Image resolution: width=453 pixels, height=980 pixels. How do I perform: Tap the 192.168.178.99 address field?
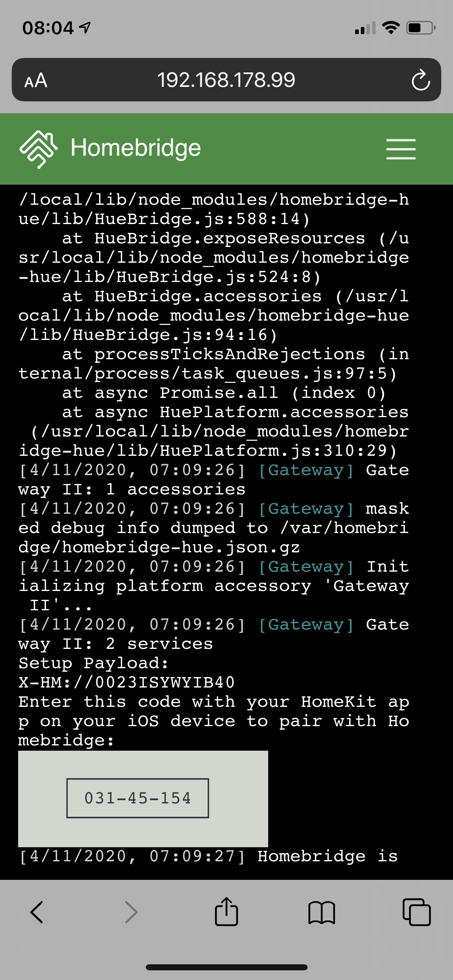226,80
